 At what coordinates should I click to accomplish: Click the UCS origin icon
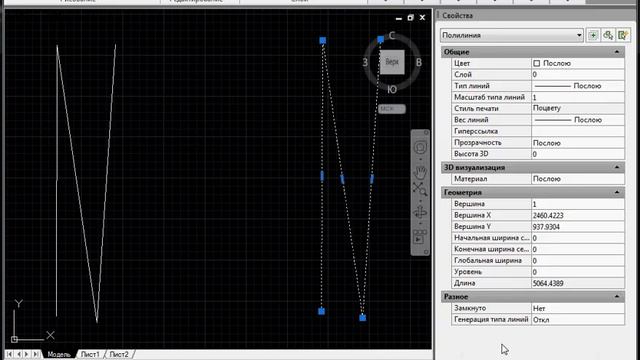pyautogui.click(x=14, y=339)
